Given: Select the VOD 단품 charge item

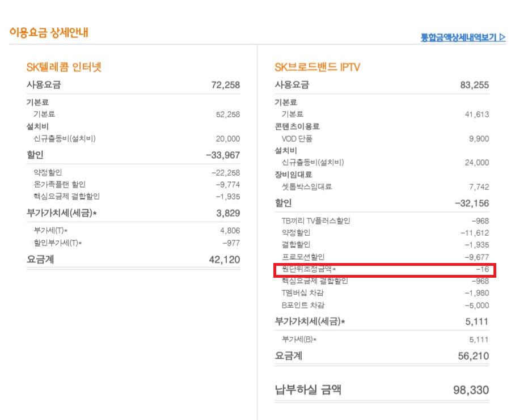Looking at the screenshot, I should pyautogui.click(x=297, y=139).
